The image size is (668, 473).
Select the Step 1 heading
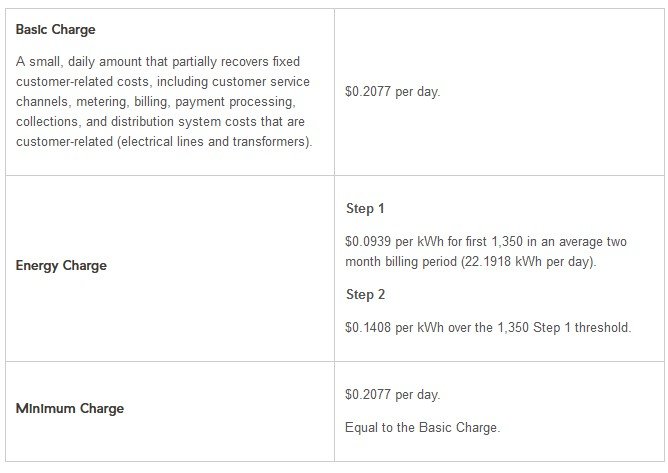365,208
